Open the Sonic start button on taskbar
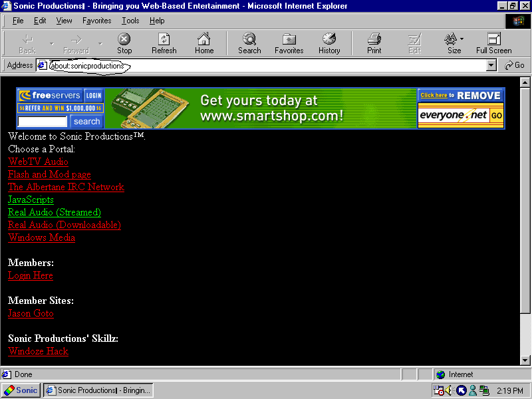Viewport: 532px width, 399px height. coord(21,390)
